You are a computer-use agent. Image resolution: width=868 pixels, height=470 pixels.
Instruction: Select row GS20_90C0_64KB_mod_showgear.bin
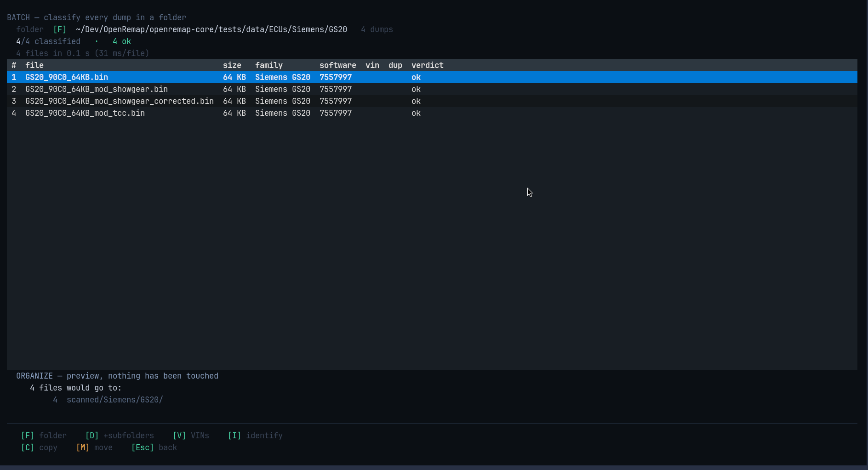point(432,89)
